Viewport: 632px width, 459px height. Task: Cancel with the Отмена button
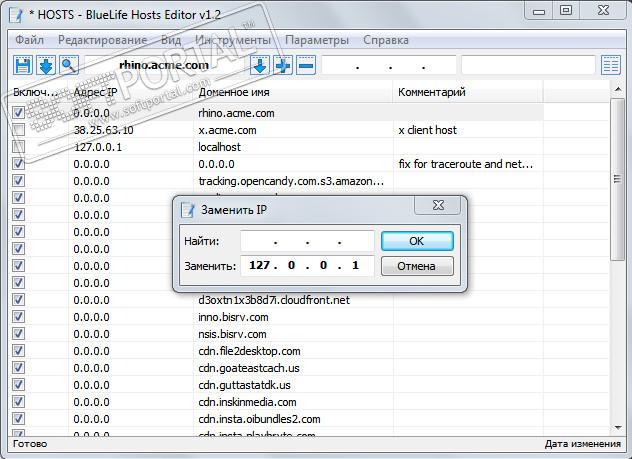click(417, 266)
